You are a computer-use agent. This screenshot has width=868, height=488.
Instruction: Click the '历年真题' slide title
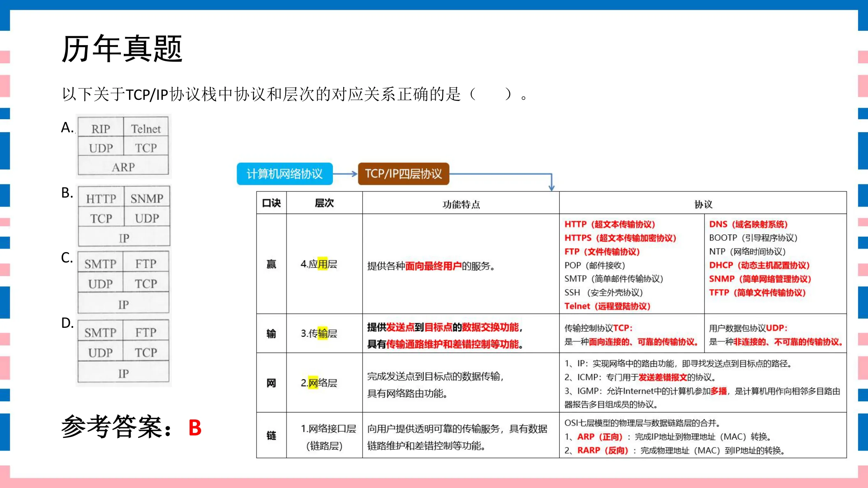tap(122, 48)
